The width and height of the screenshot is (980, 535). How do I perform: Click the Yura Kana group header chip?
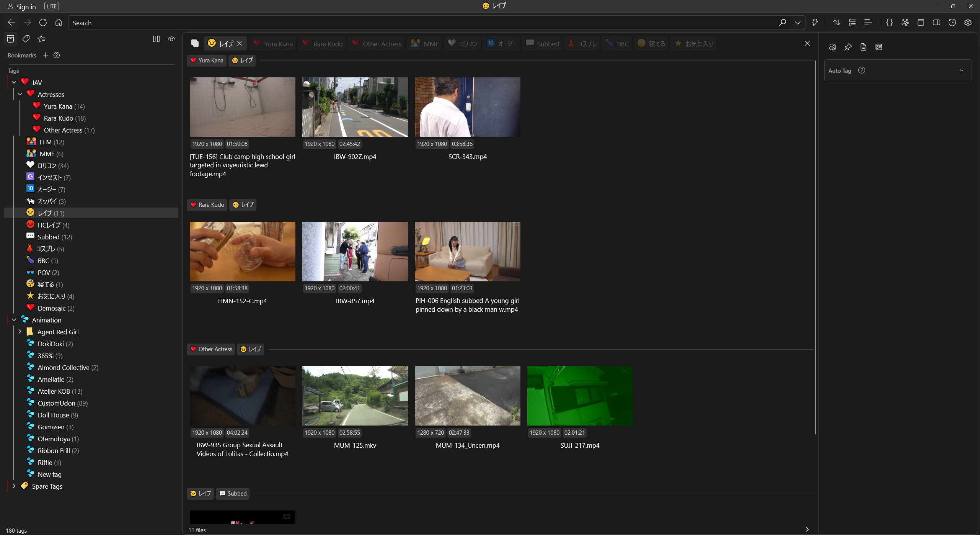[207, 61]
